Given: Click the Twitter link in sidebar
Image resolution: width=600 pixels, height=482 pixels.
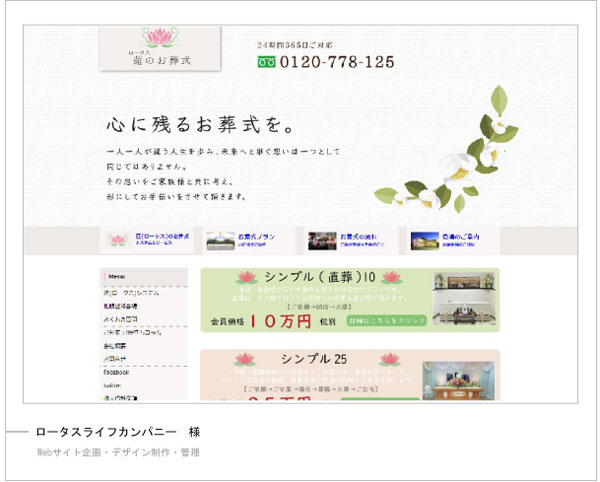Looking at the screenshot, I should pyautogui.click(x=113, y=383).
